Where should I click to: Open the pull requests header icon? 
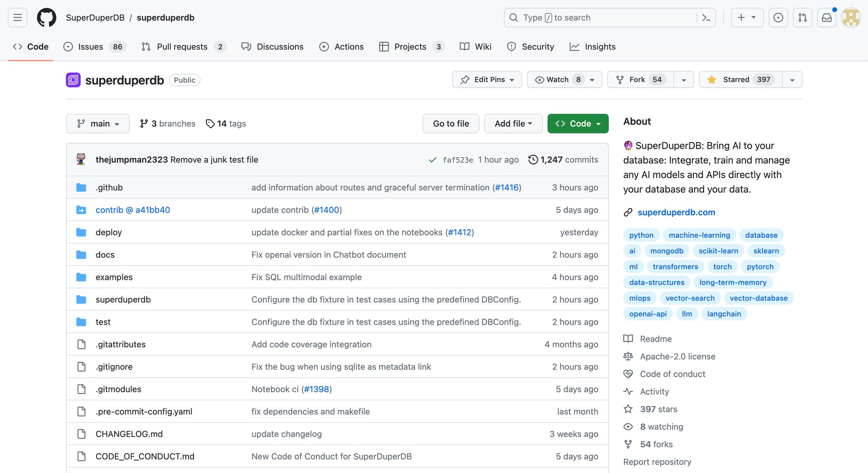pos(802,18)
